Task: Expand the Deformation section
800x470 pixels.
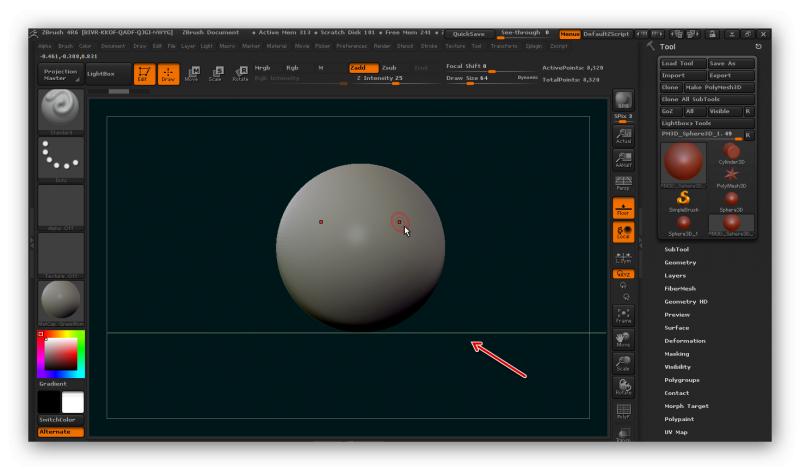Action: [685, 341]
